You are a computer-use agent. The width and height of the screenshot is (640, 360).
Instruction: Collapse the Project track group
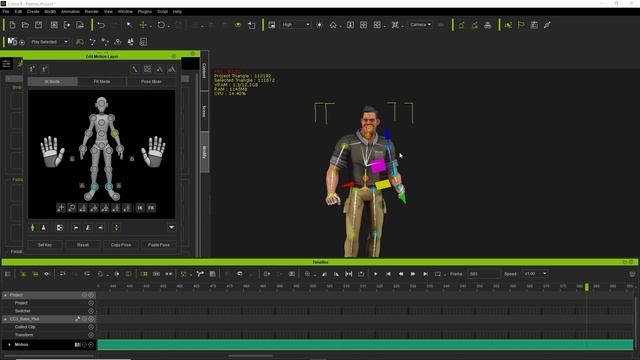point(5,295)
